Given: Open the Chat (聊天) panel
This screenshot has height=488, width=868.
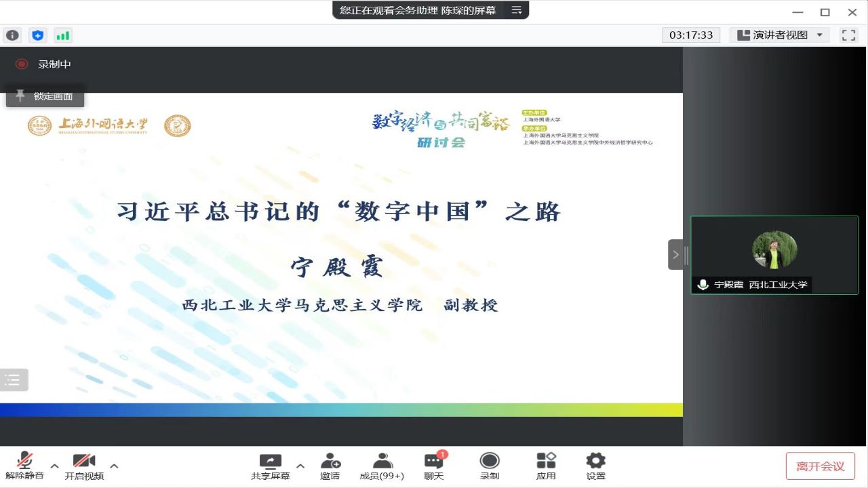Looking at the screenshot, I should coord(434,466).
